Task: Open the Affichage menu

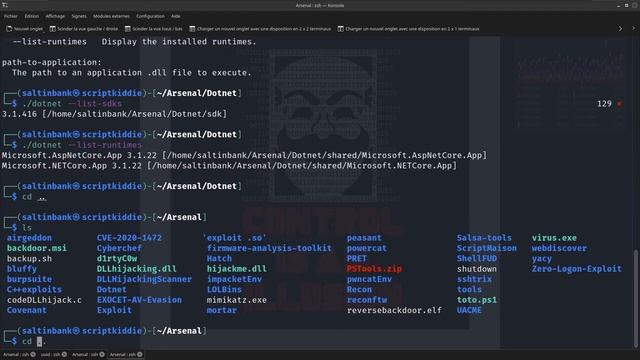Action: [55, 16]
